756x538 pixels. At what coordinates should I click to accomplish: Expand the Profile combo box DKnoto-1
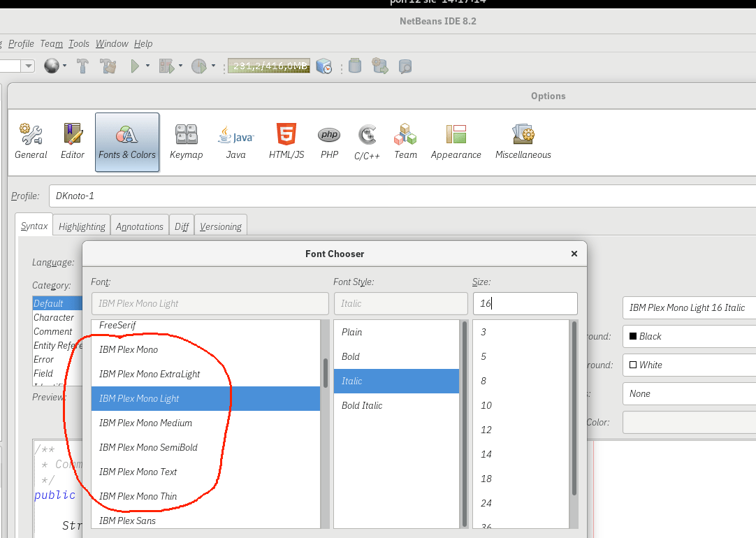402,196
